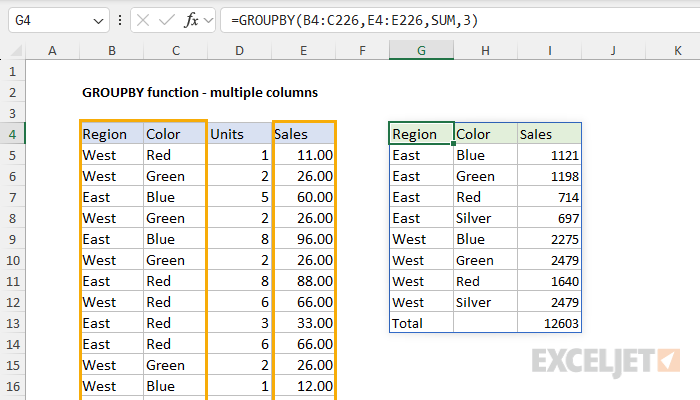Image resolution: width=700 pixels, height=400 pixels.
Task: Click the 'Total' label cell
Action: pyautogui.click(x=421, y=323)
